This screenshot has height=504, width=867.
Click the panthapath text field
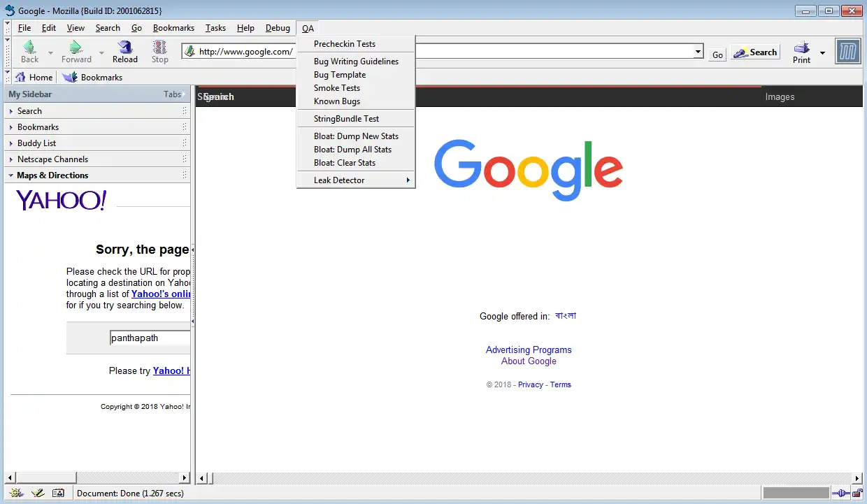tap(150, 338)
